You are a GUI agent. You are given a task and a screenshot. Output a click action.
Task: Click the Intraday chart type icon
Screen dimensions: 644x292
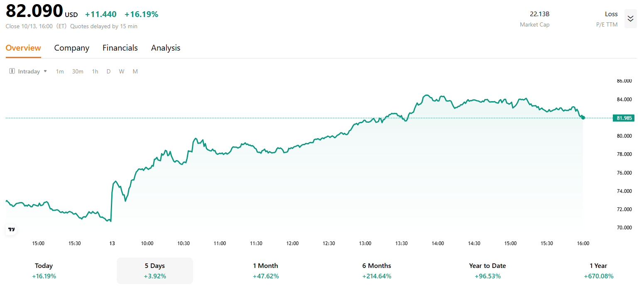[12, 71]
